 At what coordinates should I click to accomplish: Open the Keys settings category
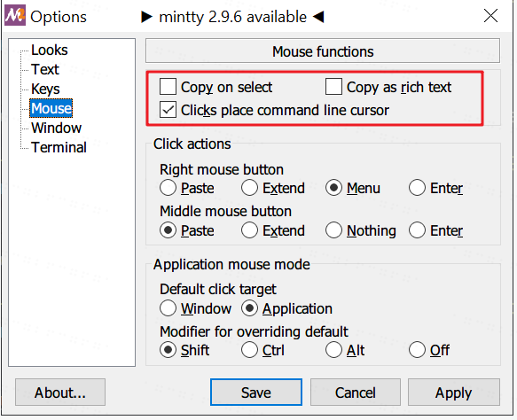coord(45,89)
